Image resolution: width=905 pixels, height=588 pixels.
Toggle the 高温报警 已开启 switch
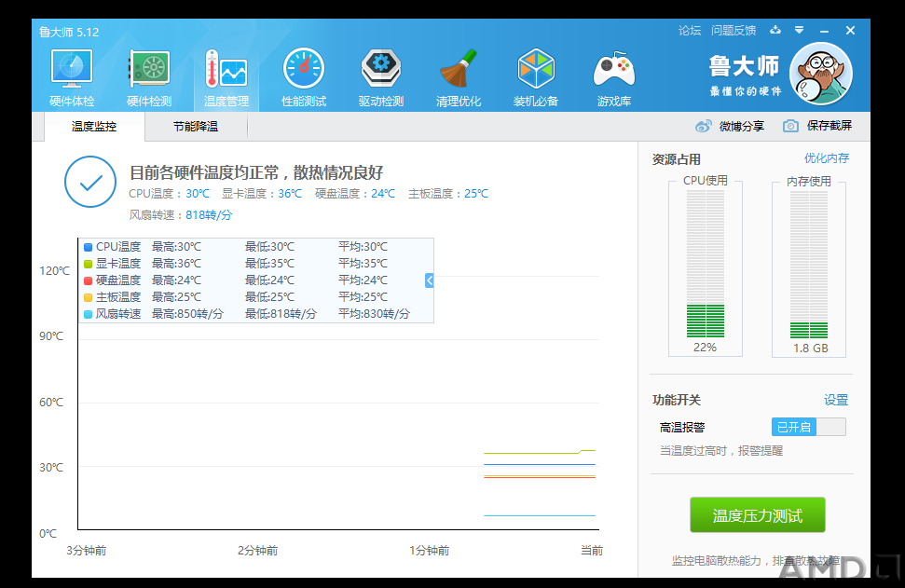point(809,427)
